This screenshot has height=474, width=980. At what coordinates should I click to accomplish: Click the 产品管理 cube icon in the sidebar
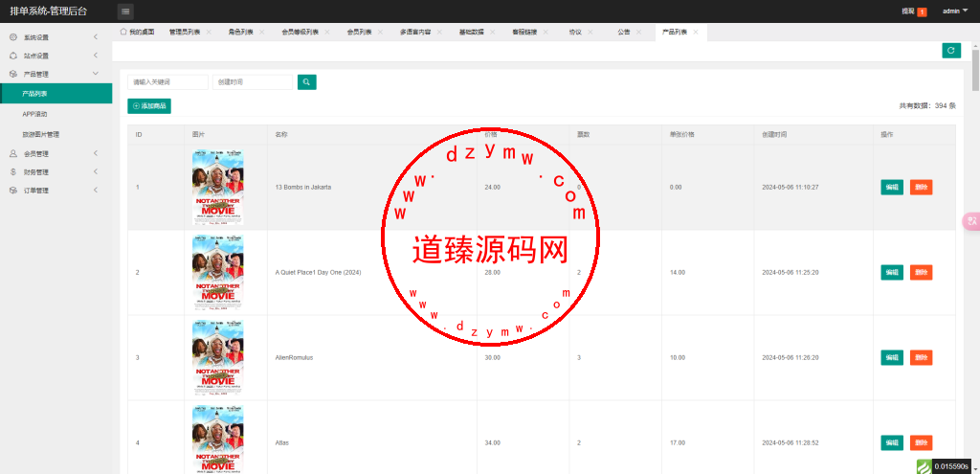click(x=13, y=74)
